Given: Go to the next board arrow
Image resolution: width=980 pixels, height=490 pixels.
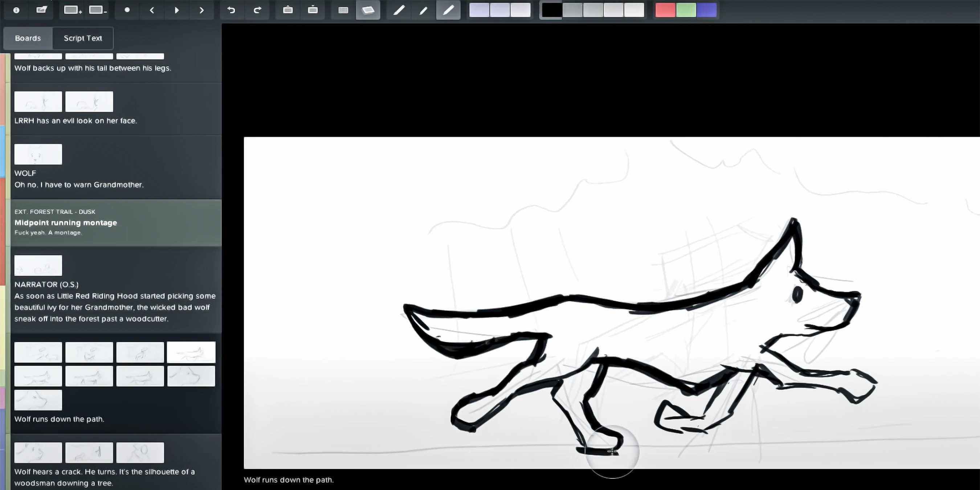Looking at the screenshot, I should click(x=202, y=10).
